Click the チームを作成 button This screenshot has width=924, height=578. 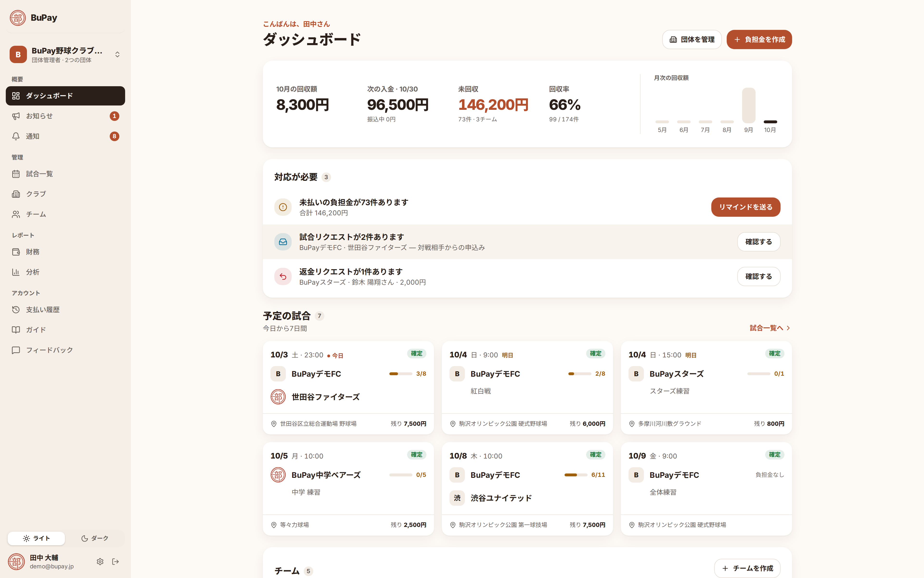(747, 568)
